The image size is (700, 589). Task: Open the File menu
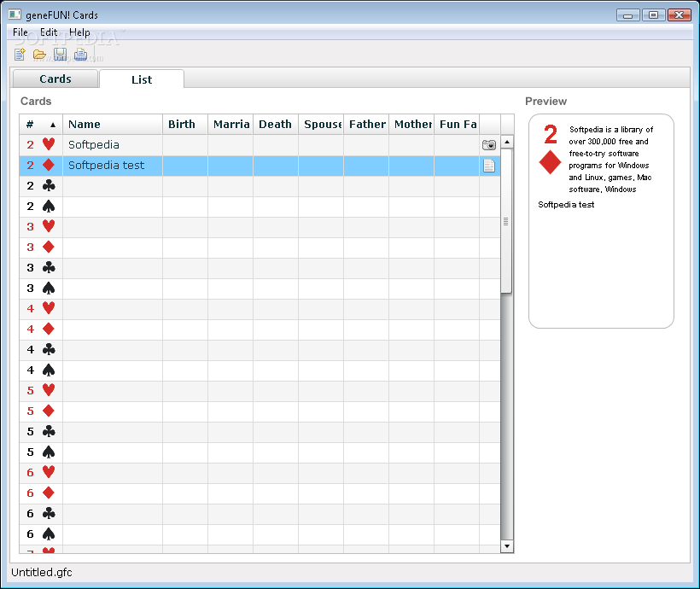(20, 32)
